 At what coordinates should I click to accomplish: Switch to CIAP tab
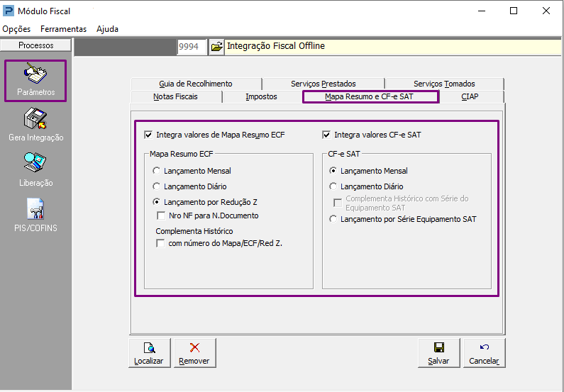pyautogui.click(x=470, y=96)
